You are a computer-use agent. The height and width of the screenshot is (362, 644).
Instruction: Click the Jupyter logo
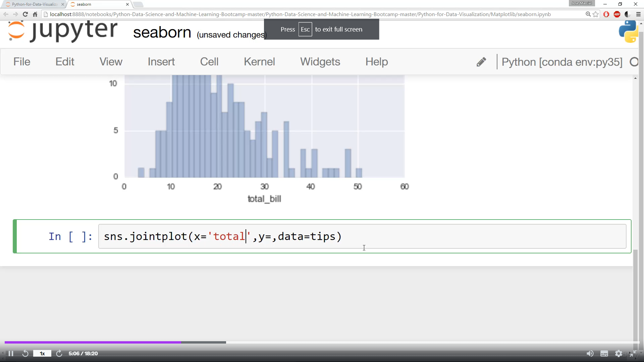tap(63, 31)
